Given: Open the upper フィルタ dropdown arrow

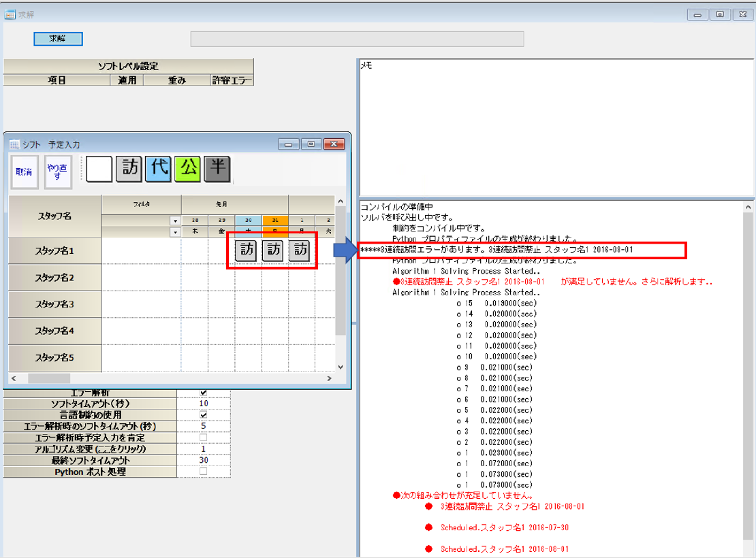Looking at the screenshot, I should (175, 220).
